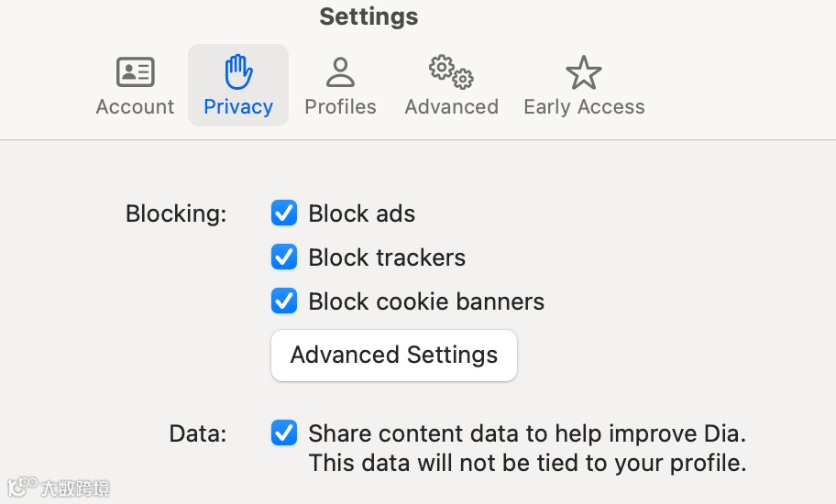This screenshot has height=504, width=836.
Task: Click the "Block ads" label text
Action: pos(361,214)
